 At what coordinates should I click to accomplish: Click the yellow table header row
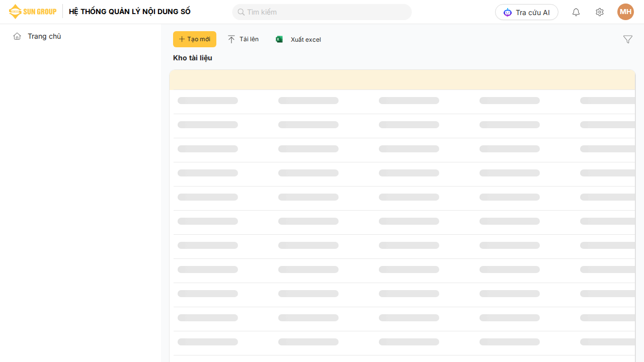click(x=402, y=80)
